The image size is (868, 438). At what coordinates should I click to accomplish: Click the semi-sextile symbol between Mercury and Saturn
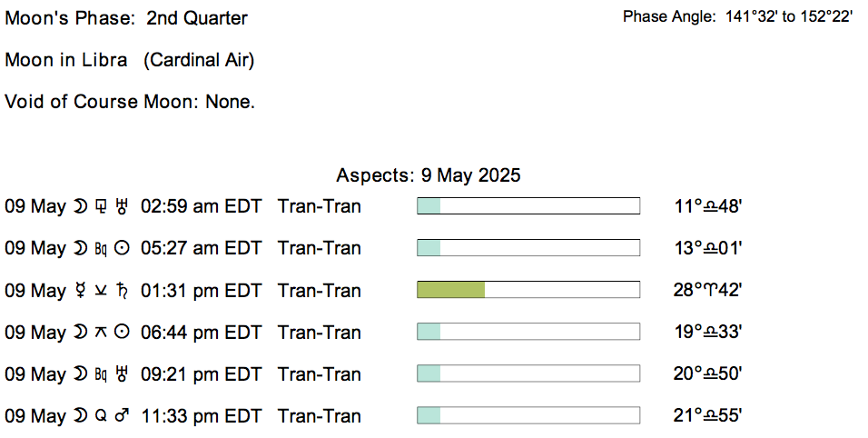(101, 291)
